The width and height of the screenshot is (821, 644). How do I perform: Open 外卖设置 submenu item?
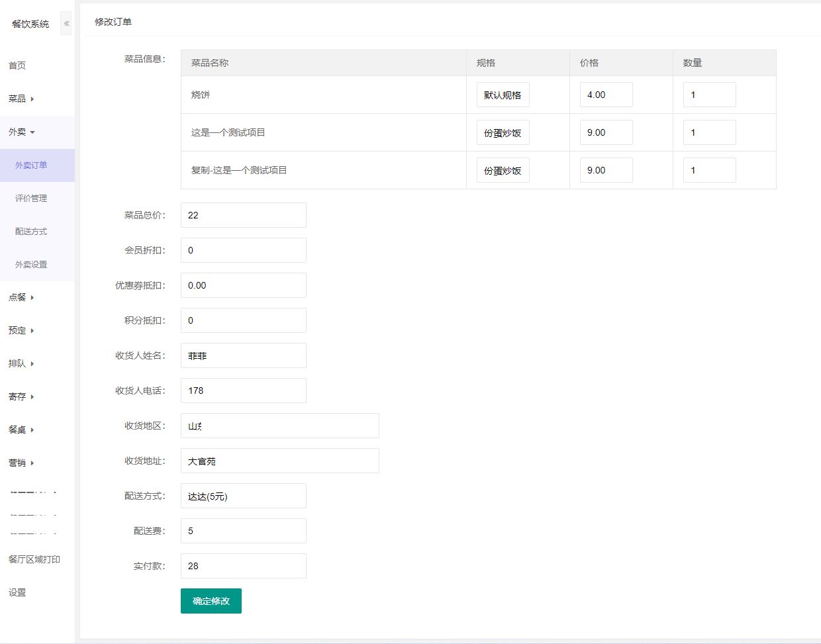click(x=31, y=264)
